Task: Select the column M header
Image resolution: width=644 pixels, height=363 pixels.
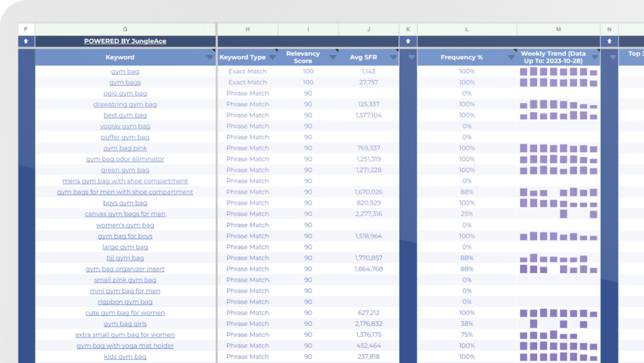Action: click(558, 29)
